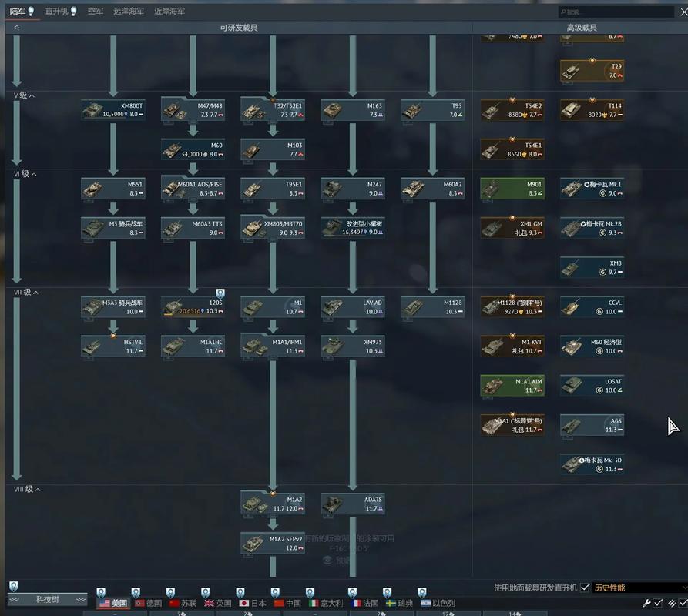Collapse the VII 级 rank section
The width and height of the screenshot is (688, 616).
pos(26,292)
